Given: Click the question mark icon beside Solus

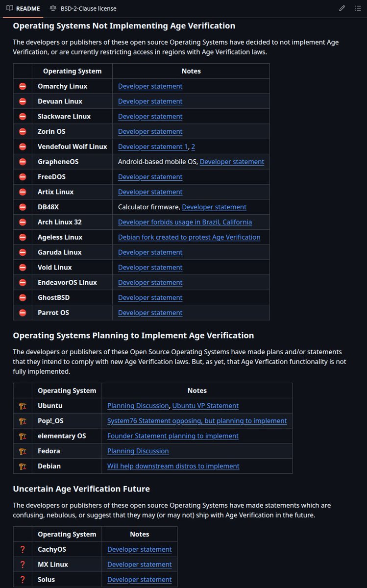Looking at the screenshot, I should 23,580.
